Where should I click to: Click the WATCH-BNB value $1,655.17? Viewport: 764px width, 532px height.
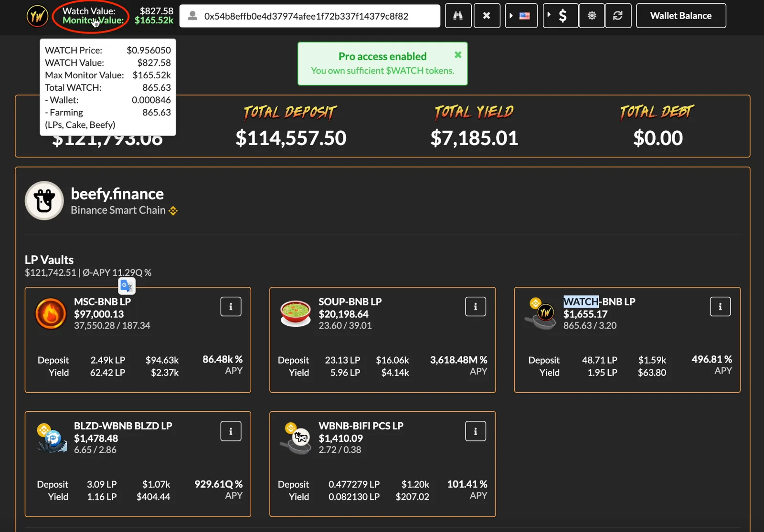click(x=585, y=314)
